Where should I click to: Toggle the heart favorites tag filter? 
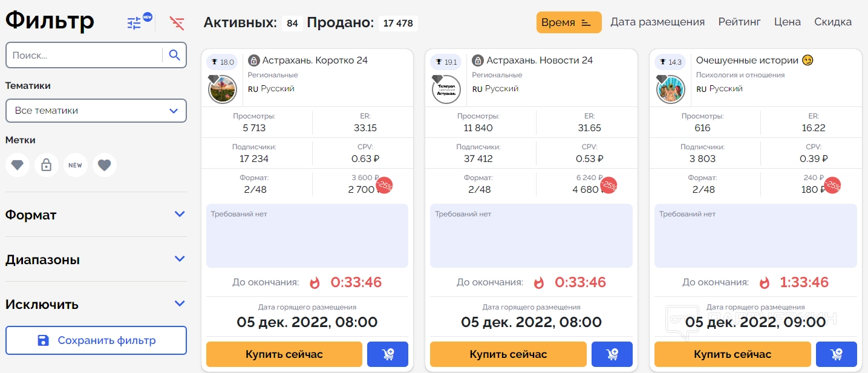click(105, 165)
